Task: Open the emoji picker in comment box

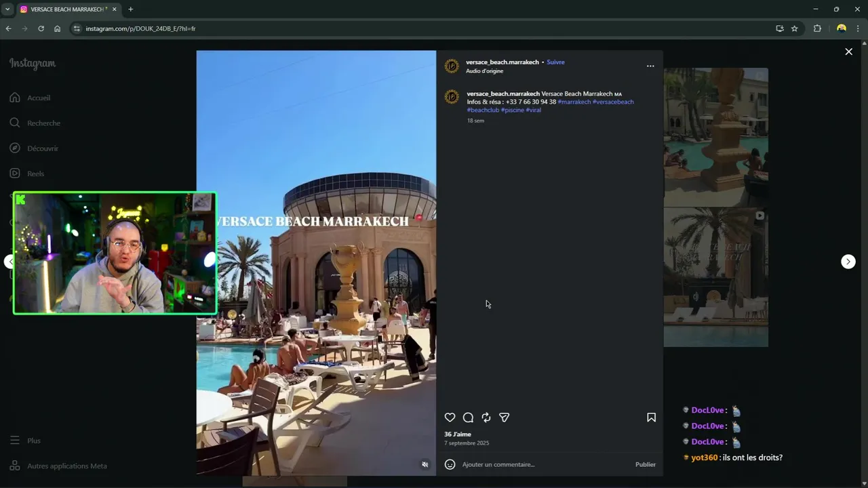Action: point(450,464)
